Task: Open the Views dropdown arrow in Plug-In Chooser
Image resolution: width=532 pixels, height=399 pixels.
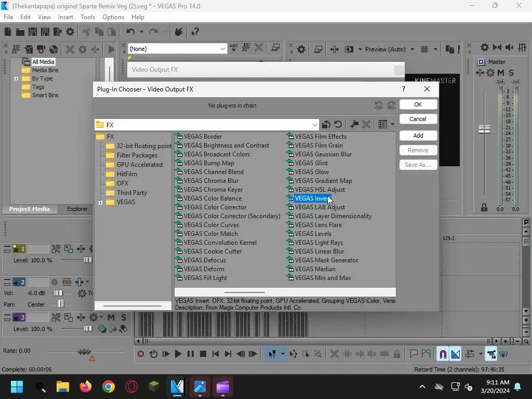Action: point(393,125)
